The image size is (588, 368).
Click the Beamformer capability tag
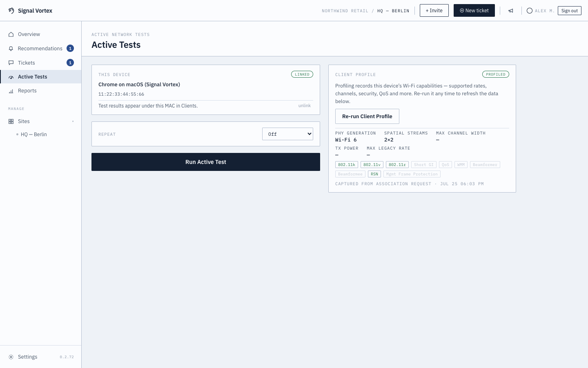coord(485,165)
